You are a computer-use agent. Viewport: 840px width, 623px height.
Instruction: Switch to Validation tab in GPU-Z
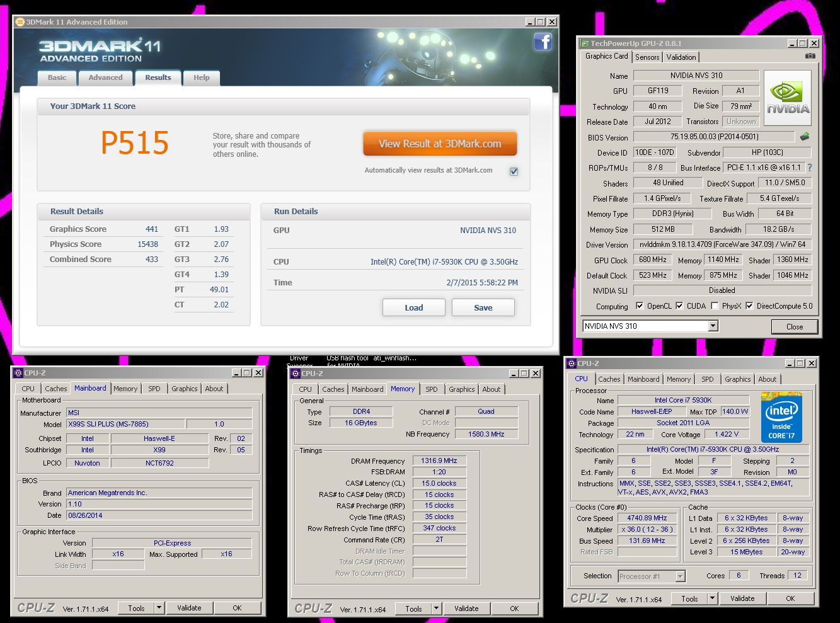tap(681, 57)
